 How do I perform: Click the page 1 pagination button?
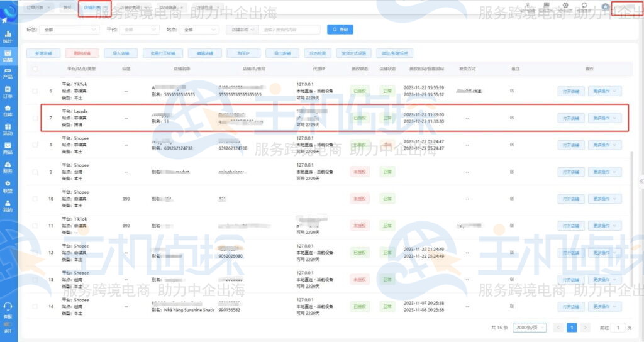tap(572, 328)
